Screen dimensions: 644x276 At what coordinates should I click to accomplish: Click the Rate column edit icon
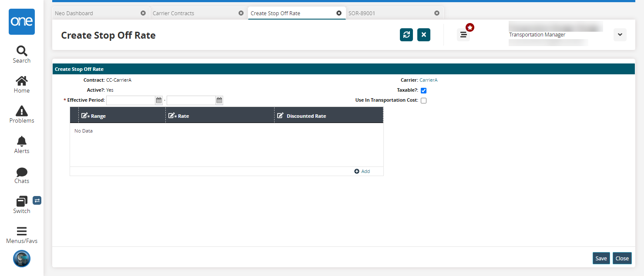[172, 116]
